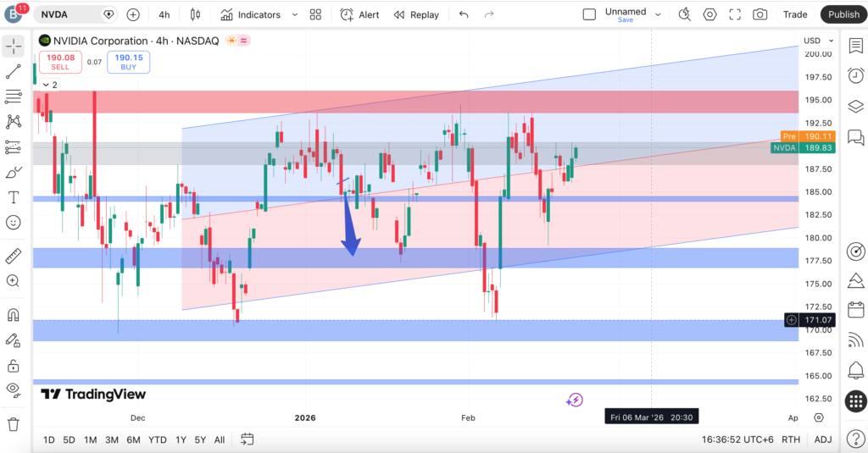Image resolution: width=868 pixels, height=453 pixels.
Task: Select the Ruler measure tool
Action: click(x=14, y=255)
